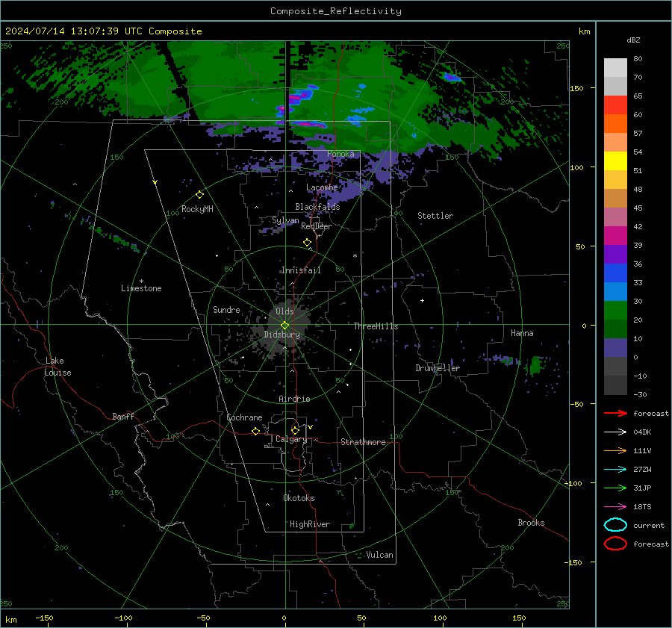Click the blue echo cell in the northeast

[x=452, y=78]
